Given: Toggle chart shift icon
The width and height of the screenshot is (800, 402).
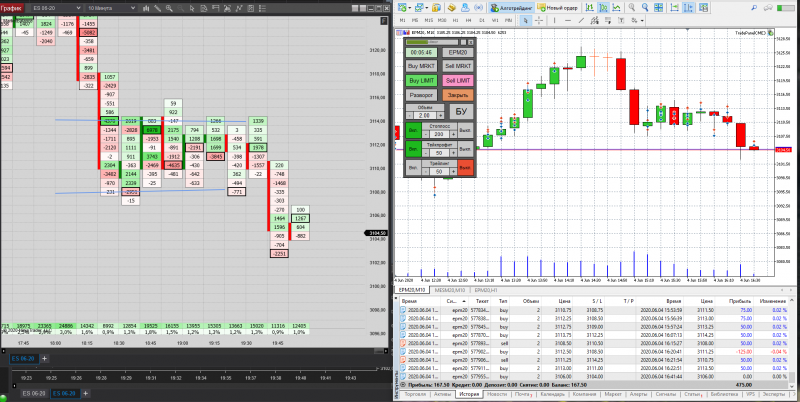Looking at the screenshot, I should tap(688, 8).
